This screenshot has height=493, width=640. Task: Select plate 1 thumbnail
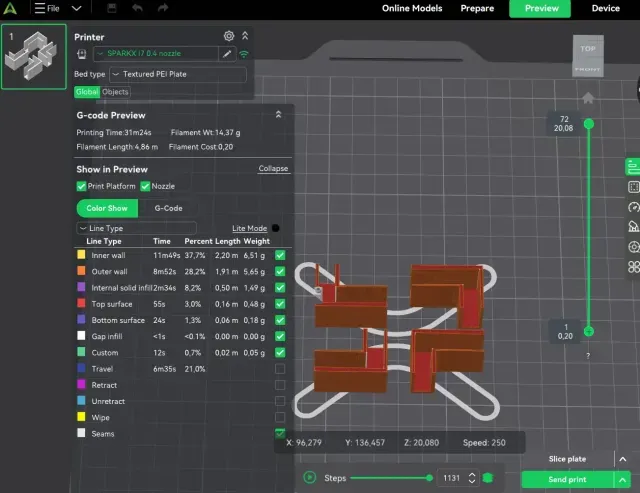33,56
